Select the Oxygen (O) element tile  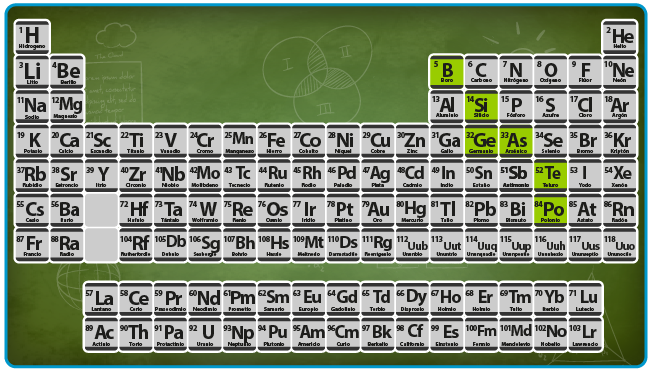click(551, 71)
